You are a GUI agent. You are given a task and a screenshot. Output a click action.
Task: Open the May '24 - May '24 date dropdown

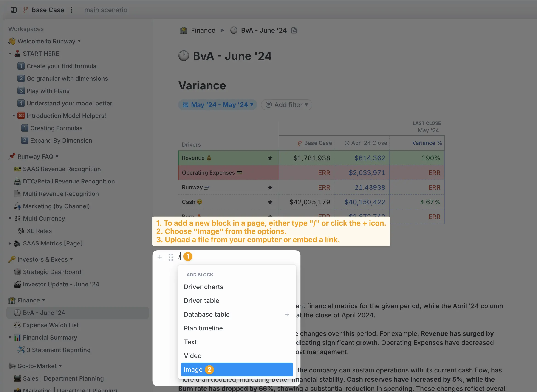218,105
